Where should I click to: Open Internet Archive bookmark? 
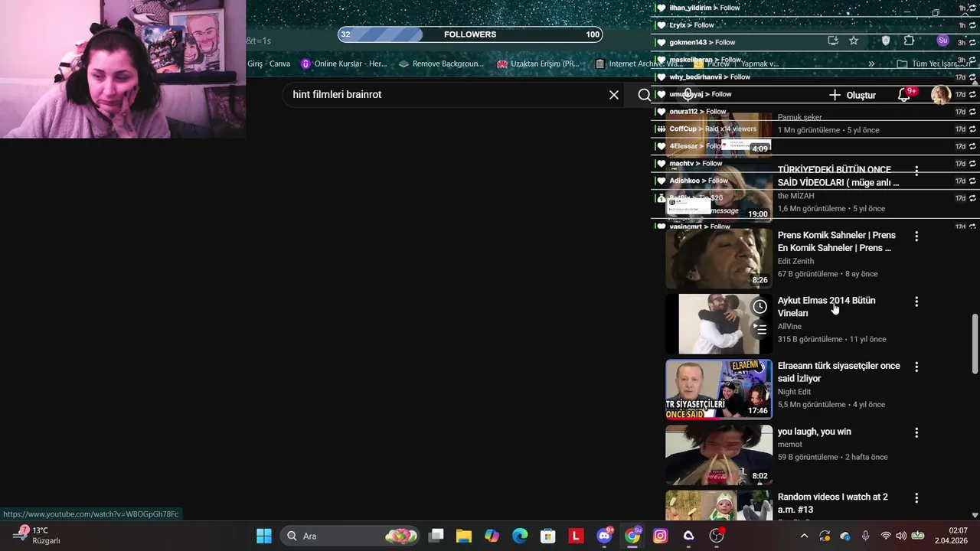(x=638, y=64)
